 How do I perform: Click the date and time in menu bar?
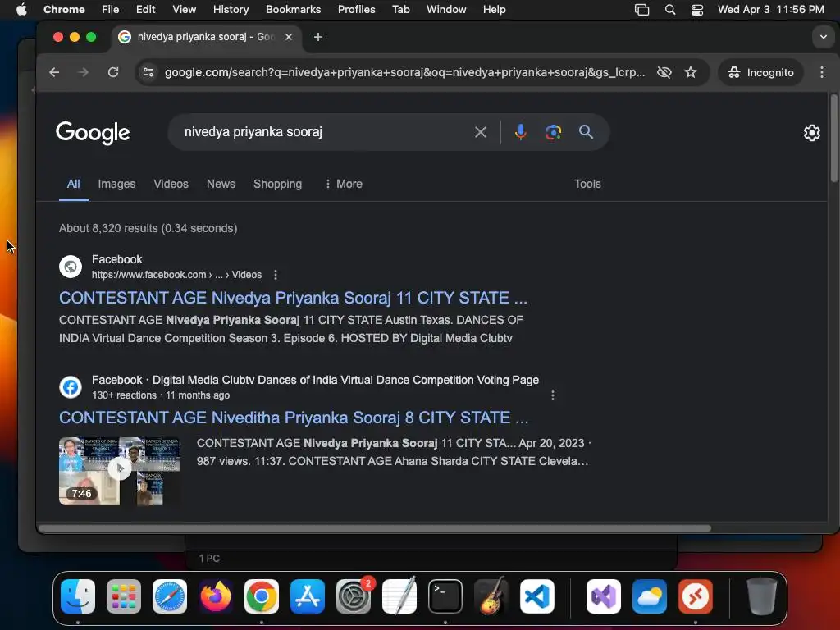click(x=771, y=10)
